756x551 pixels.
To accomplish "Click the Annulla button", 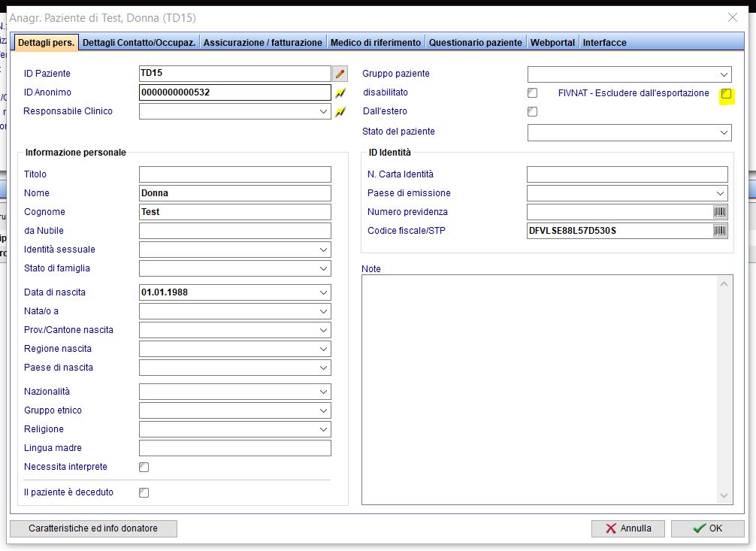I will (627, 528).
